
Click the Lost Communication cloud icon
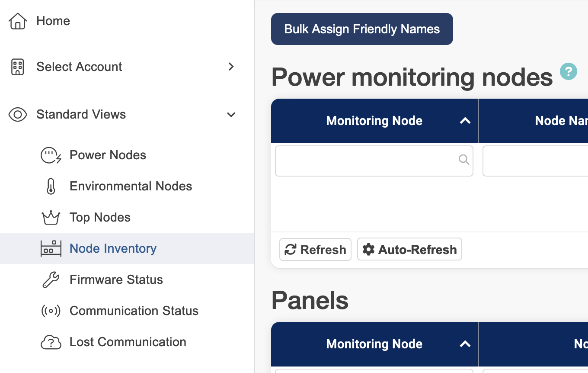tap(51, 342)
